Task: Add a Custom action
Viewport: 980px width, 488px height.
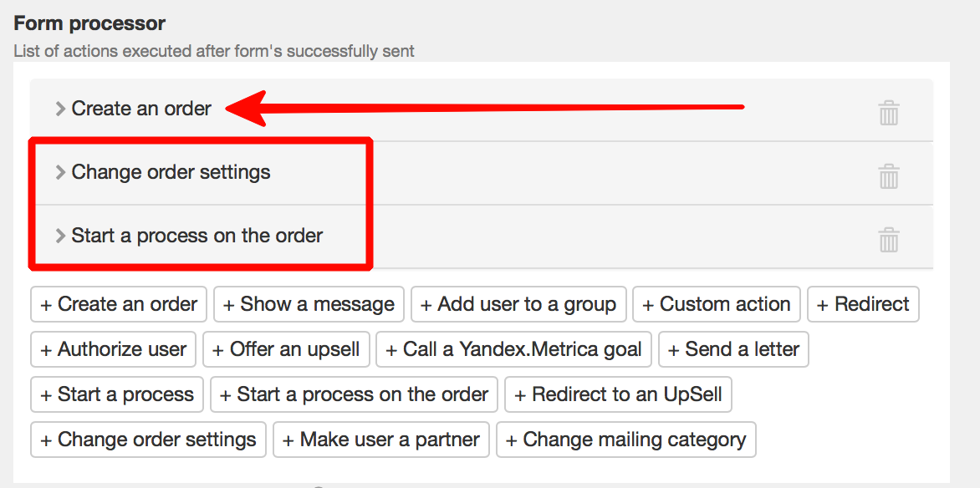Action: (717, 304)
